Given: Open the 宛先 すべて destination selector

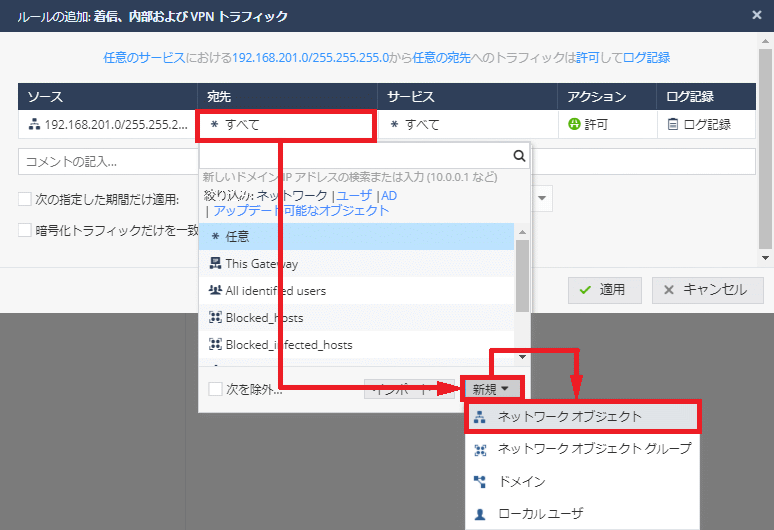Looking at the screenshot, I should click(286, 125).
